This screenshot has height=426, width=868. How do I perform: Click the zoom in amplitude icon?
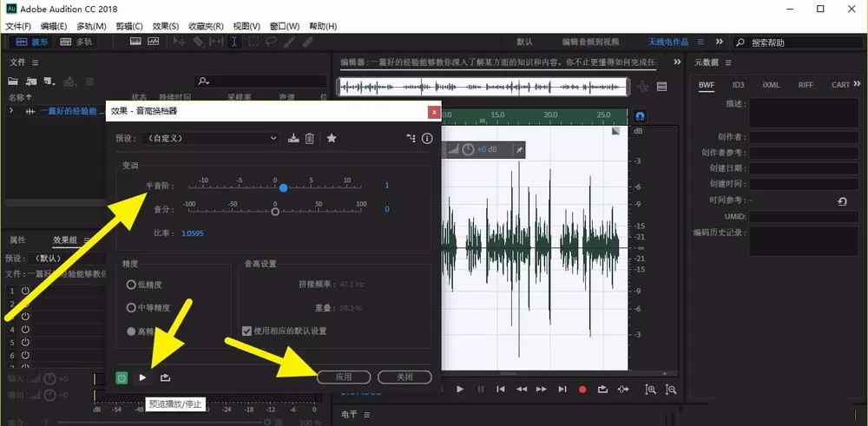click(651, 390)
